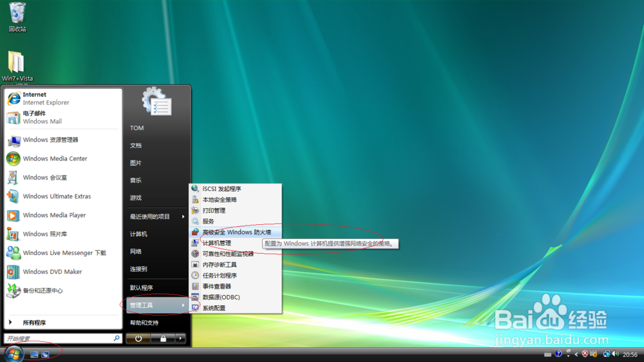Open 打印管理 tool

(x=235, y=211)
